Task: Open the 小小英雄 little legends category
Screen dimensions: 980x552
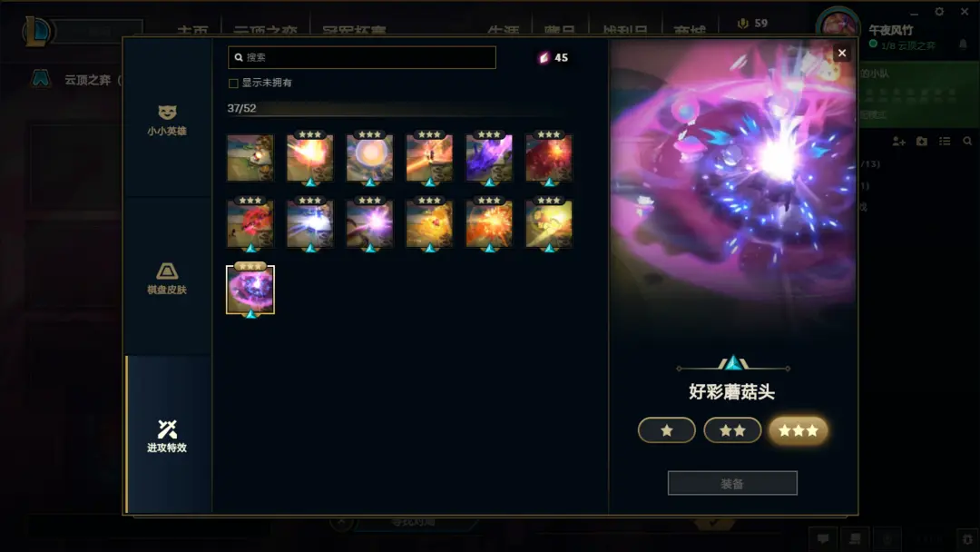Action: point(167,120)
